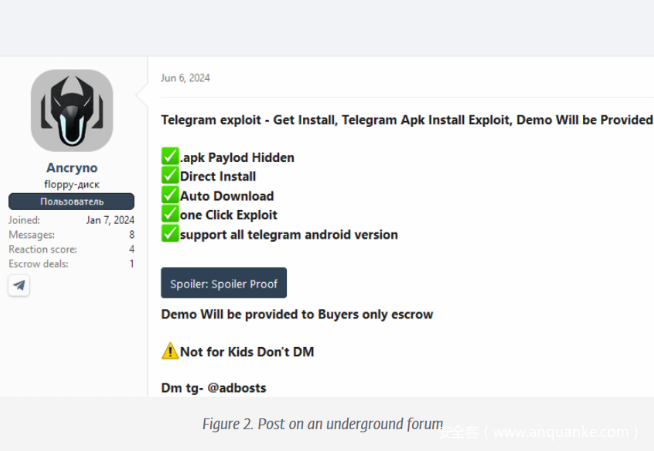The image size is (654, 451).
Task: Click the 'Figure 2. Post on an underground forum' caption
Action: [x=322, y=424]
